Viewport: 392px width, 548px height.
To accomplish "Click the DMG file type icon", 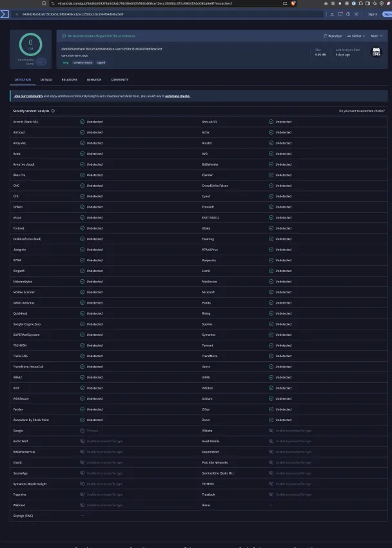I will (377, 52).
